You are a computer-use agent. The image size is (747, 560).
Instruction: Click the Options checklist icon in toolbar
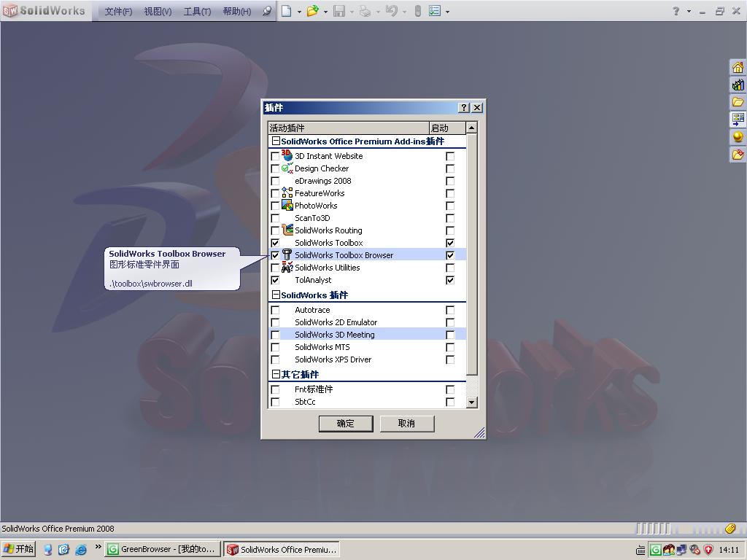pyautogui.click(x=435, y=11)
